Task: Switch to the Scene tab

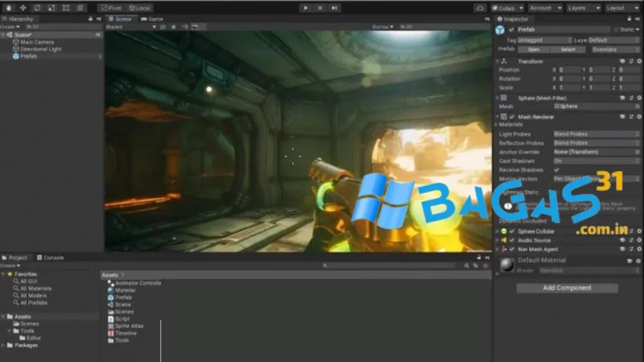Action: pyautogui.click(x=120, y=19)
